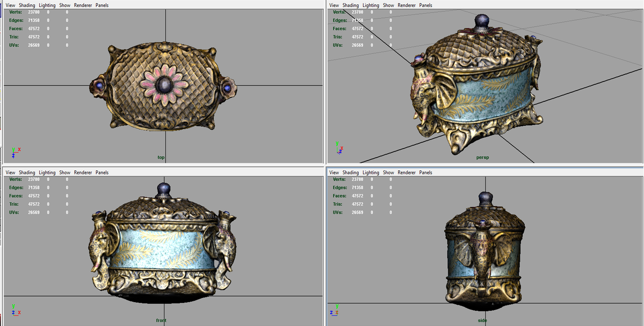
Task: Open the Panels menu of the side viewport
Action: coord(426,172)
